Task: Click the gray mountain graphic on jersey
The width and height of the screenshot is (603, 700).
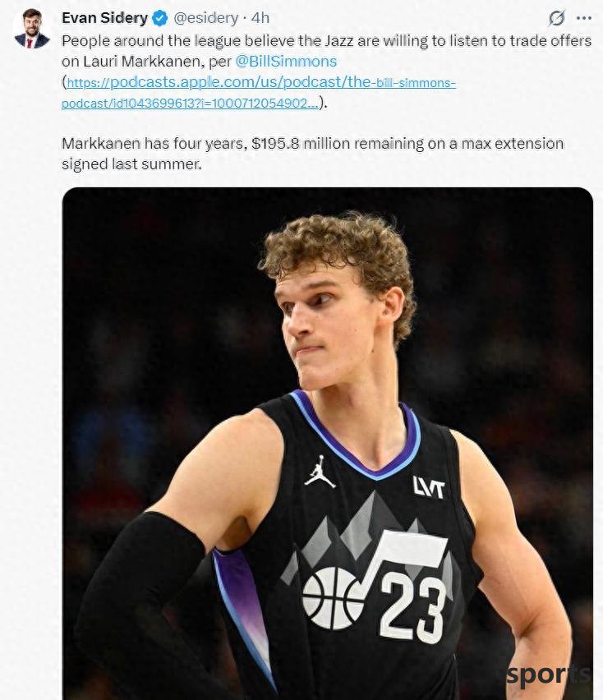Action: coord(357,527)
